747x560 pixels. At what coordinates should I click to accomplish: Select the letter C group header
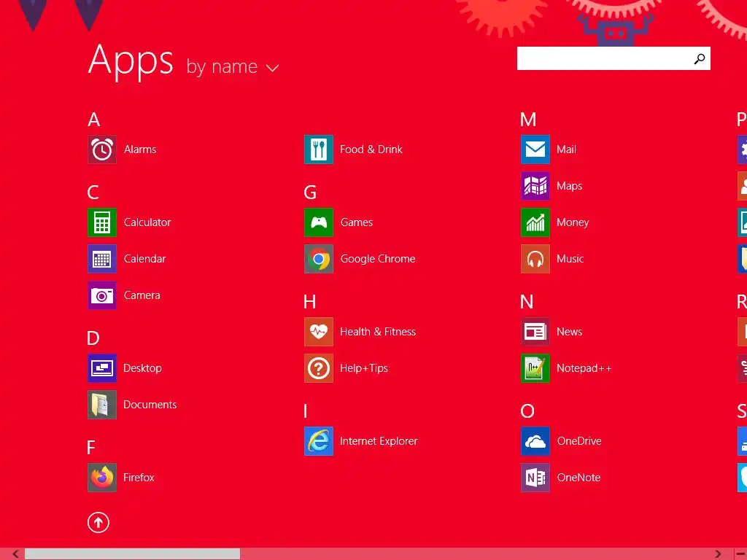(93, 192)
